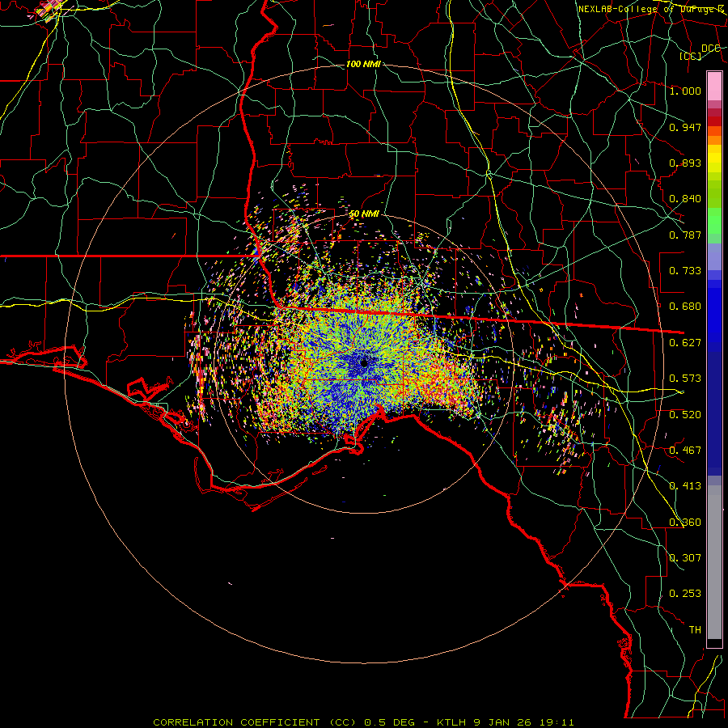Screen dimensions: 728x728
Task: Click the 0.413 color scale value
Action: [x=685, y=486]
